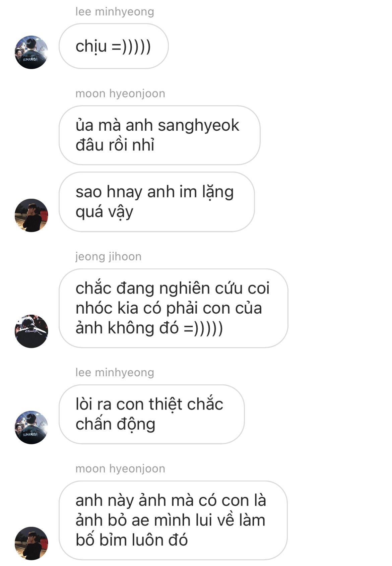Image resolution: width=392 pixels, height=566 pixels.
Task: Tap the word "sanghyeok" in the message
Action: 198,126
